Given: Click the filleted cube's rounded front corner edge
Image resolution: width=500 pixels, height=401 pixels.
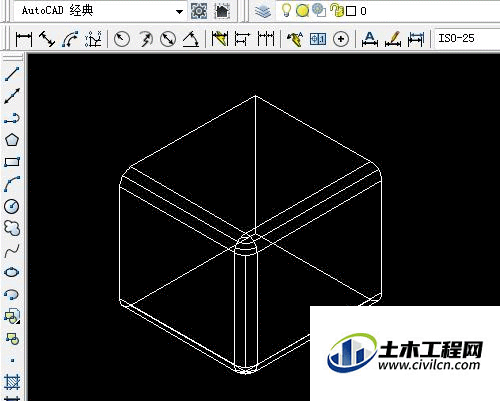Looking at the screenshot, I should pos(246,310).
